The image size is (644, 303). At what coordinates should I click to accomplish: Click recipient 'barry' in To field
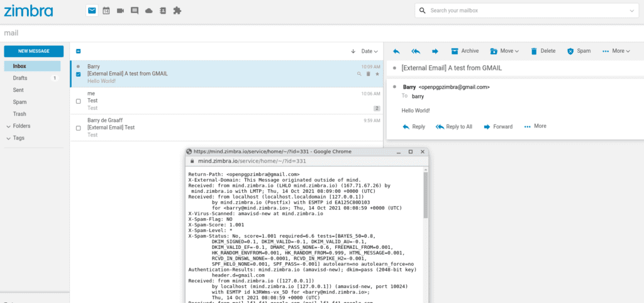418,96
